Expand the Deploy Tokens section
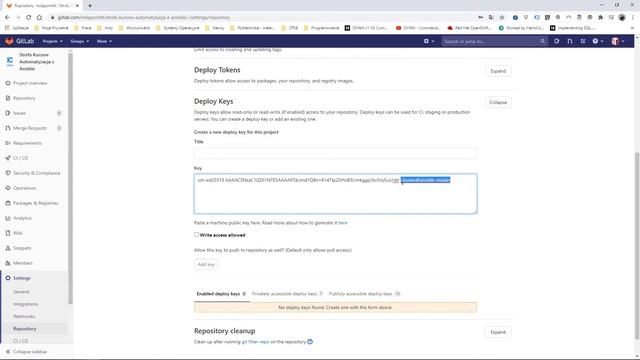This screenshot has width=640, height=360. pyautogui.click(x=498, y=71)
